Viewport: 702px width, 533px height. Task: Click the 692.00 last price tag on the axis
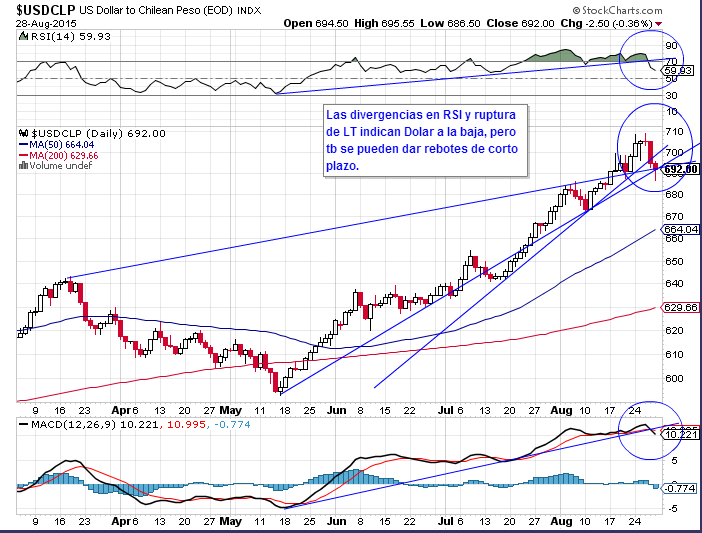click(681, 169)
